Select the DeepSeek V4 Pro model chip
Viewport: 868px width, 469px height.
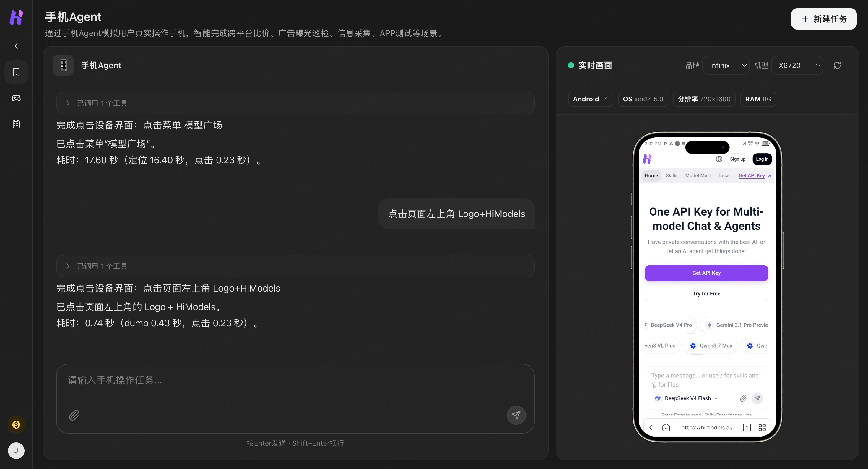click(670, 325)
